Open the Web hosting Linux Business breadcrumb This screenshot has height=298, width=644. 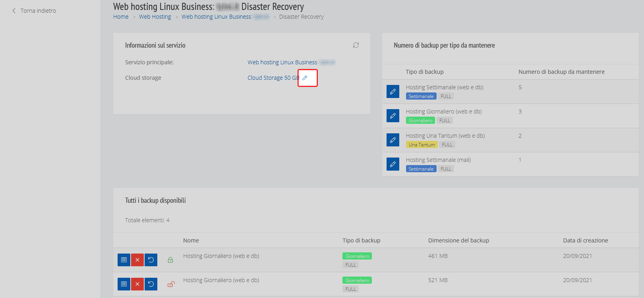225,17
